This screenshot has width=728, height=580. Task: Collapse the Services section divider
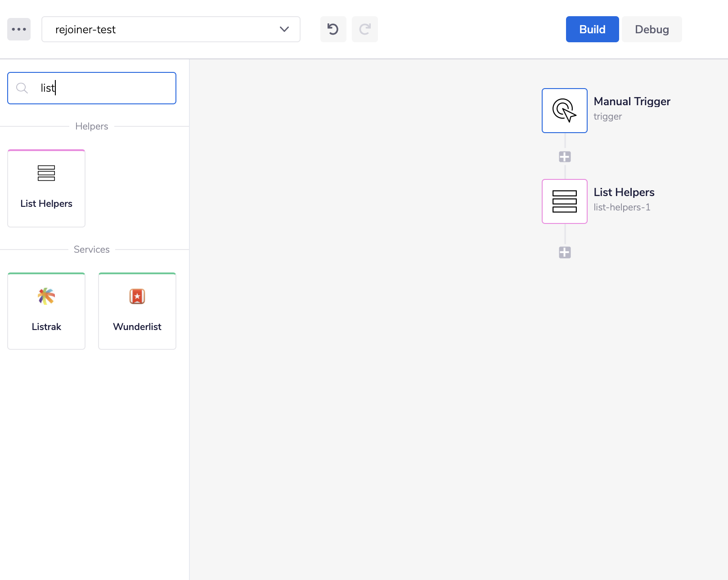tap(91, 250)
